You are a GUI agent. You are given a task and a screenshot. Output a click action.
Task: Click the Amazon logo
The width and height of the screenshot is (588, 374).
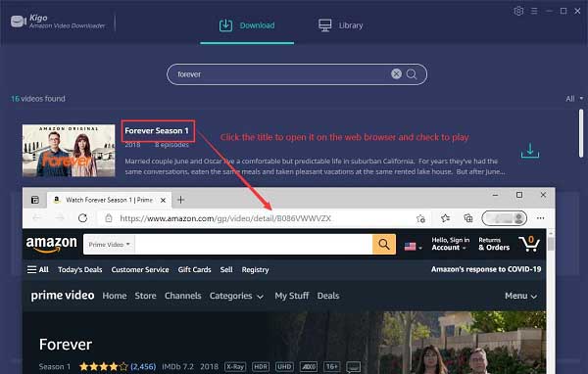pos(51,245)
